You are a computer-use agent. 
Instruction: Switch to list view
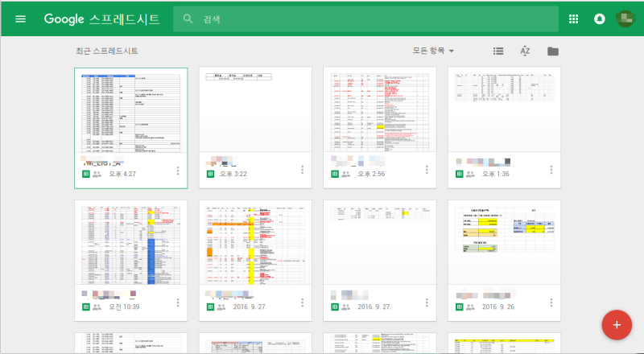click(x=498, y=51)
